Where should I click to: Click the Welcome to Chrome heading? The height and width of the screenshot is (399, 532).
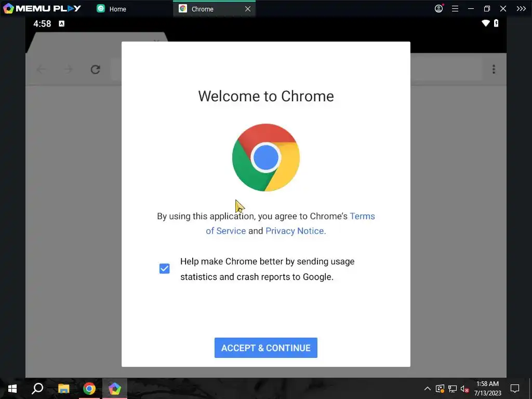click(265, 96)
